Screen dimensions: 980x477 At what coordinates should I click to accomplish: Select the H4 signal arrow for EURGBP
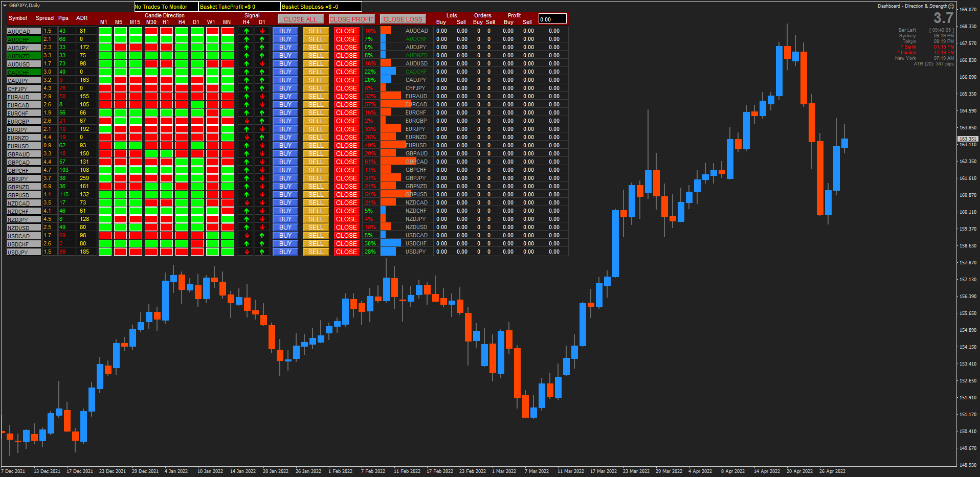pyautogui.click(x=247, y=121)
